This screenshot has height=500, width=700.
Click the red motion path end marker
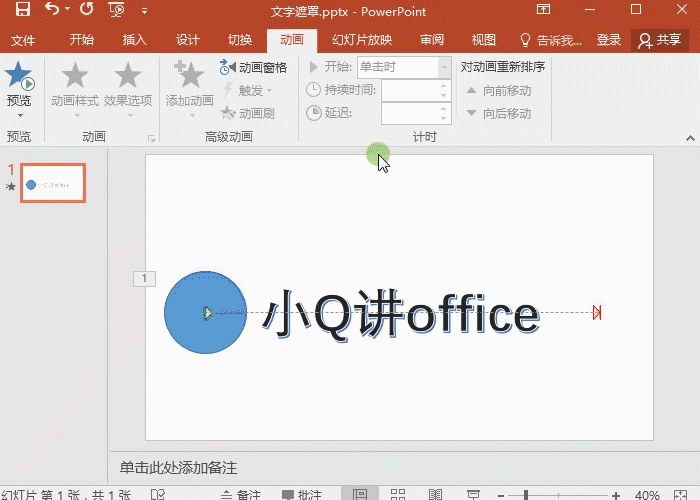click(597, 312)
